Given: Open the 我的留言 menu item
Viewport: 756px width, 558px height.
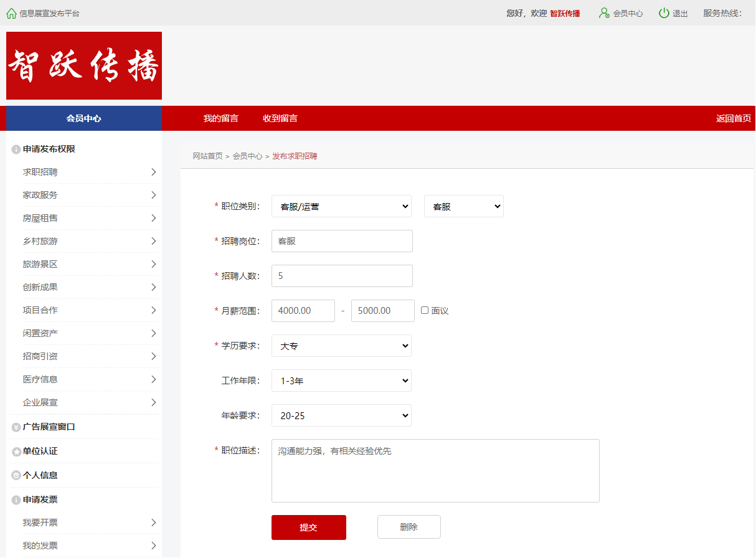Looking at the screenshot, I should (x=221, y=118).
